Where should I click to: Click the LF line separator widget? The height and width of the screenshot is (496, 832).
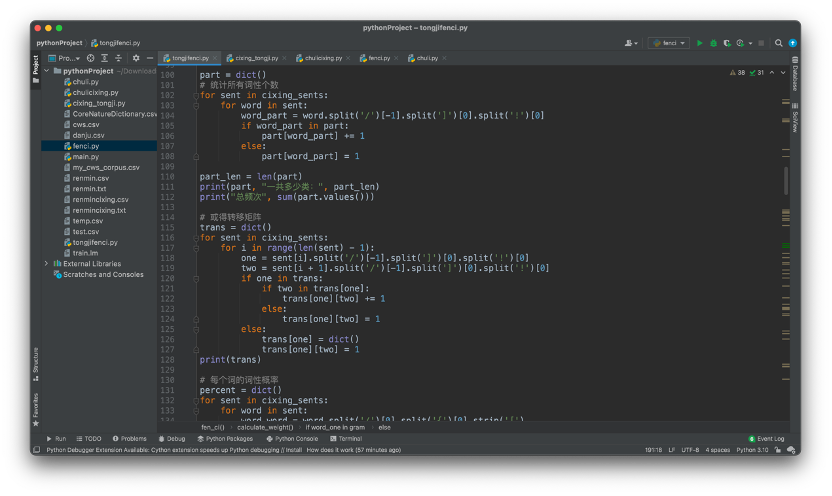pos(672,450)
